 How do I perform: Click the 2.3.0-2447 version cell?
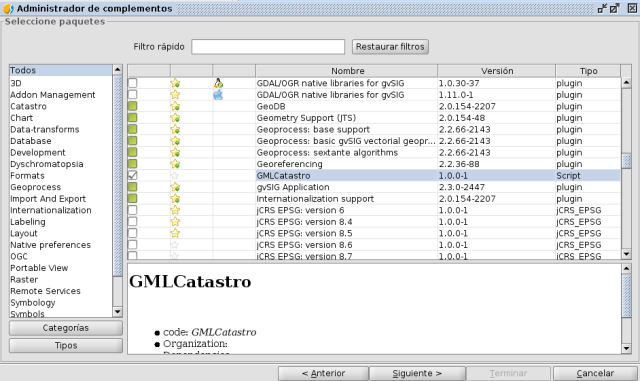point(496,187)
